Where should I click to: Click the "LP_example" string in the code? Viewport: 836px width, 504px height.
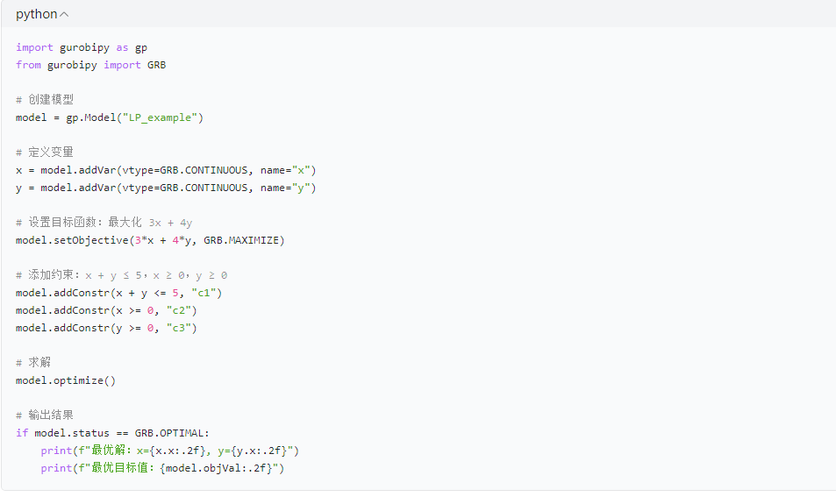coord(162,117)
